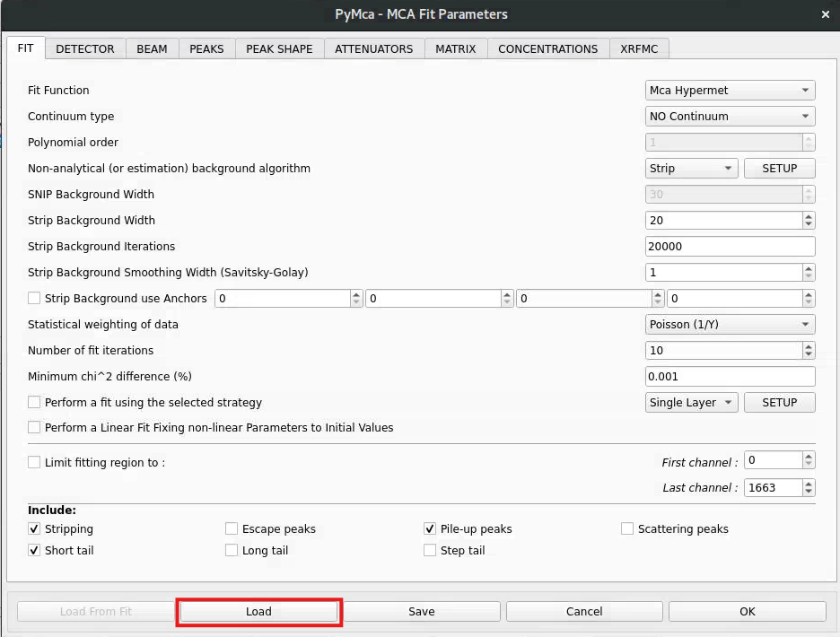
Task: Increase First channel value
Action: point(809,456)
